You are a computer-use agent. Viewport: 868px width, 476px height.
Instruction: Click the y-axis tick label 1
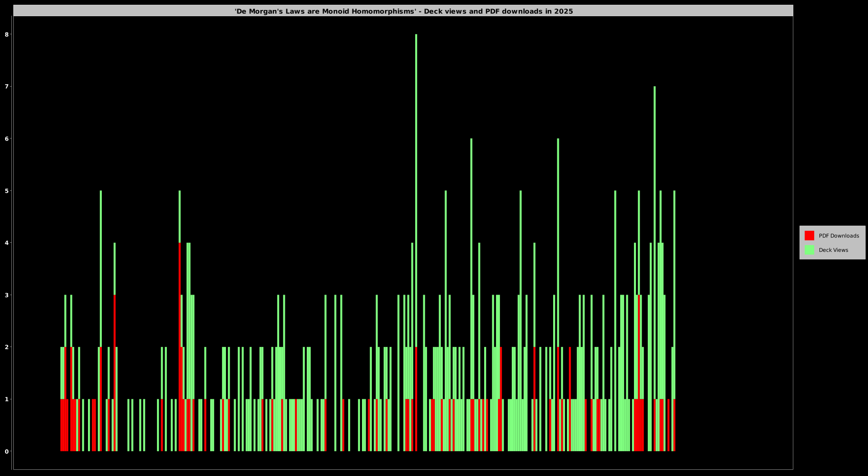7,399
